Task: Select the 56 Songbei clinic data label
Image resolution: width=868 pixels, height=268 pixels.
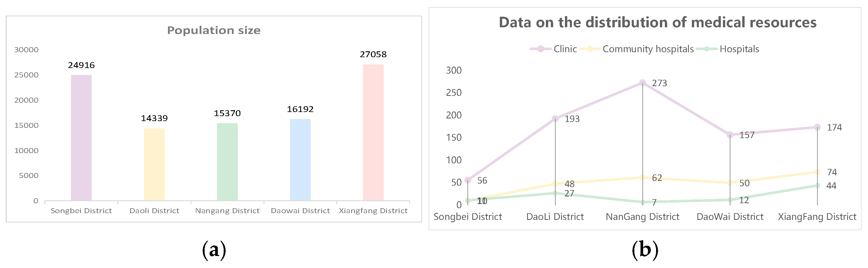Action: pyautogui.click(x=482, y=181)
